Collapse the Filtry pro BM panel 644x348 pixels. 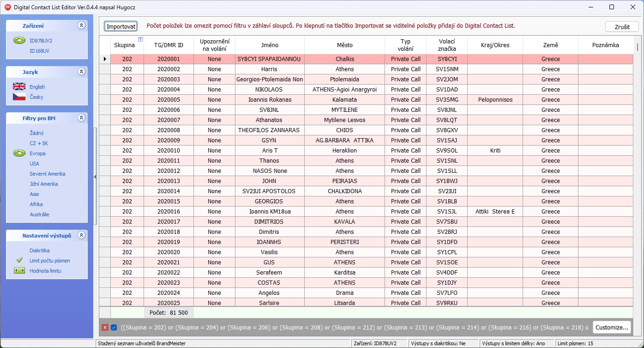click(81, 118)
